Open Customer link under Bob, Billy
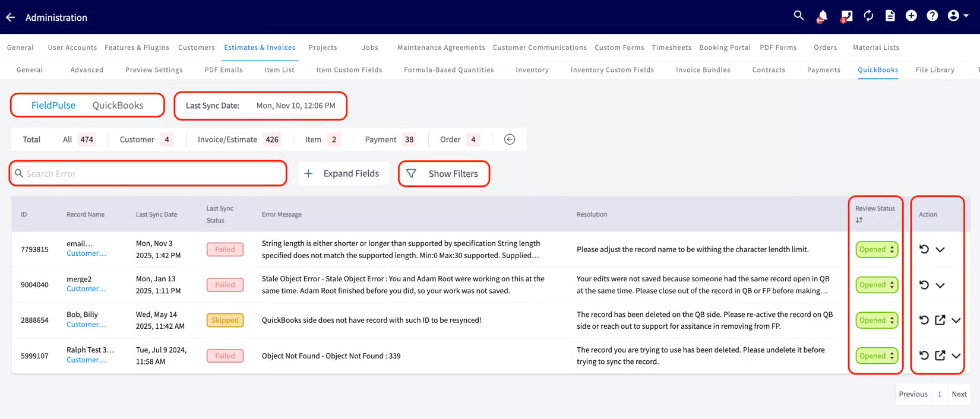 click(x=86, y=325)
